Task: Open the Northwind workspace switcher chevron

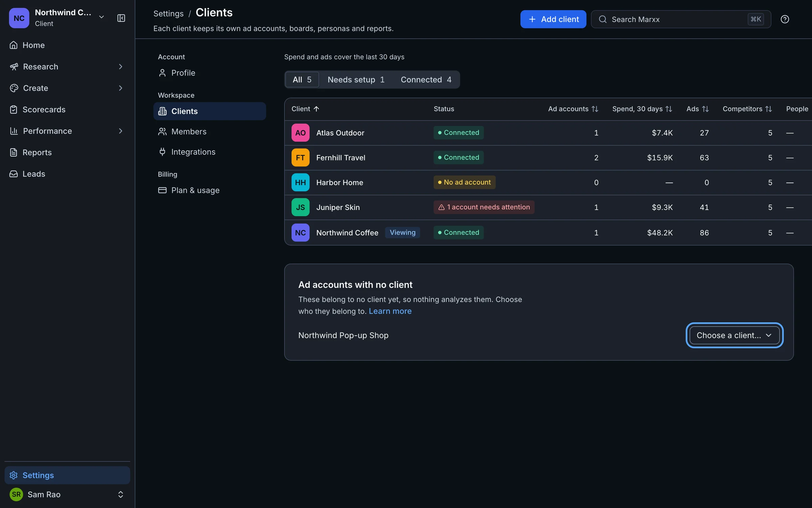Action: click(101, 17)
